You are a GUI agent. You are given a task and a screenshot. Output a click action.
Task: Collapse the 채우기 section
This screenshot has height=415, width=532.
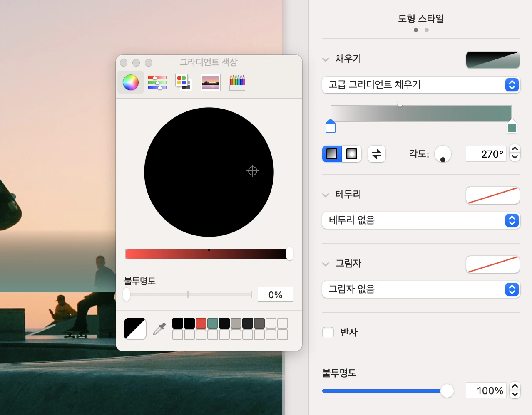[x=326, y=59]
